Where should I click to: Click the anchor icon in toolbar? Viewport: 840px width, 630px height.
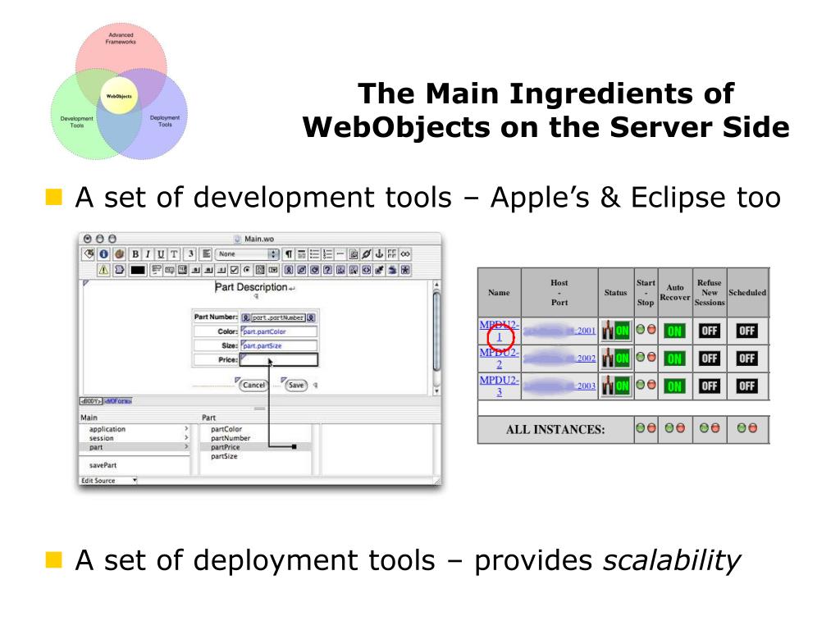tap(379, 254)
